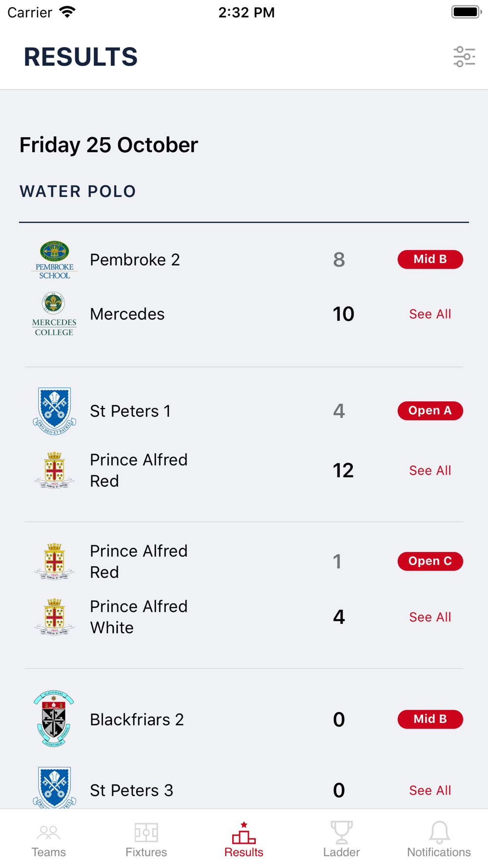Go to the Ladder tab
This screenshot has width=488, height=868.
pos(342,840)
